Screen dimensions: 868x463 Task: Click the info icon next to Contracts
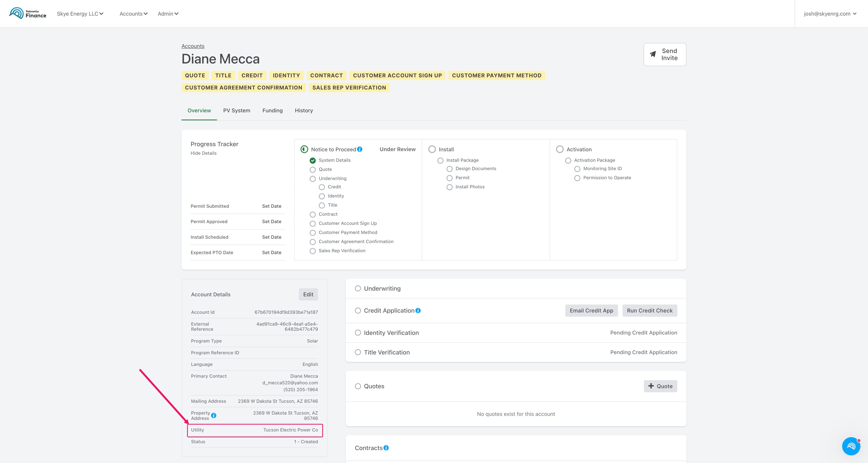pyautogui.click(x=386, y=448)
